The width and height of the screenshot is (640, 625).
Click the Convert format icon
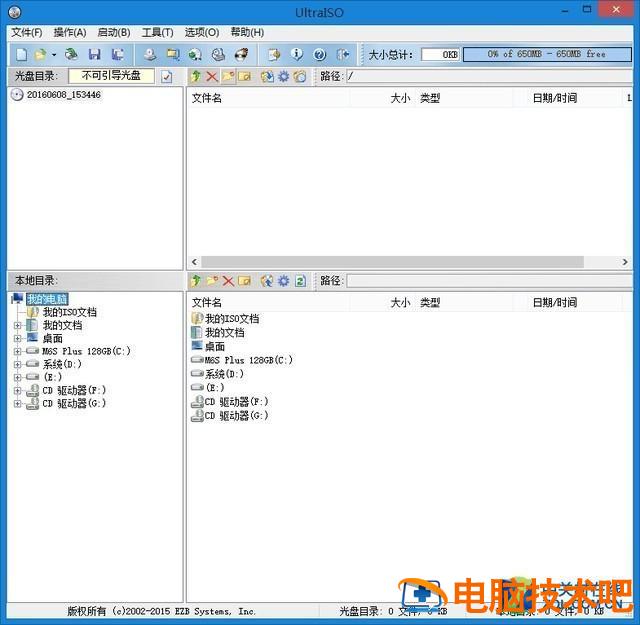(x=173, y=54)
